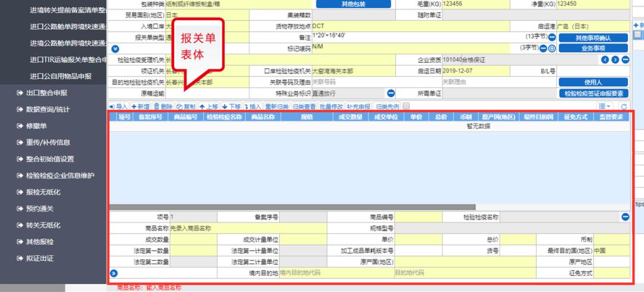Move the row up with 上移
644x292 pixels.
(209, 106)
